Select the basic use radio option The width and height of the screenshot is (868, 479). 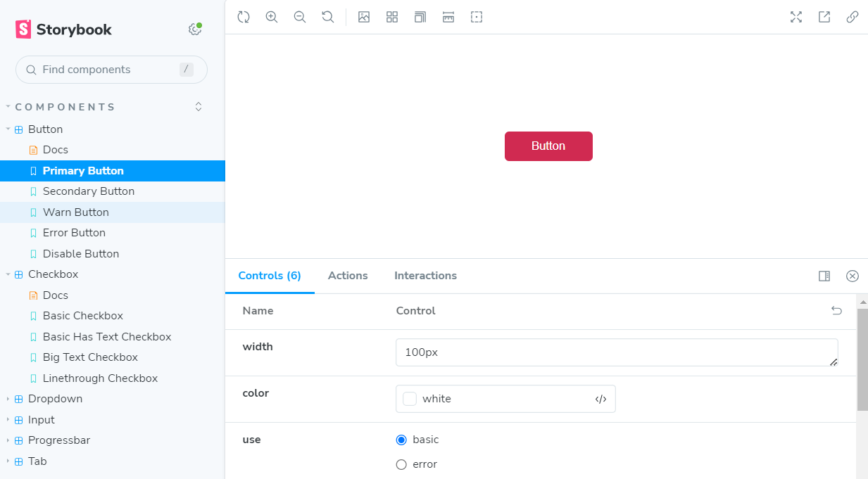click(401, 440)
